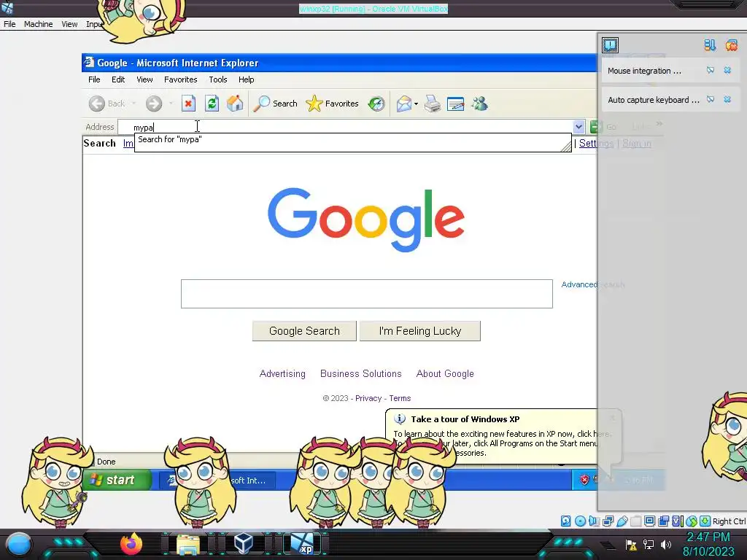Print the page with printer icon
Viewport: 747px width, 560px height.
coord(433,104)
